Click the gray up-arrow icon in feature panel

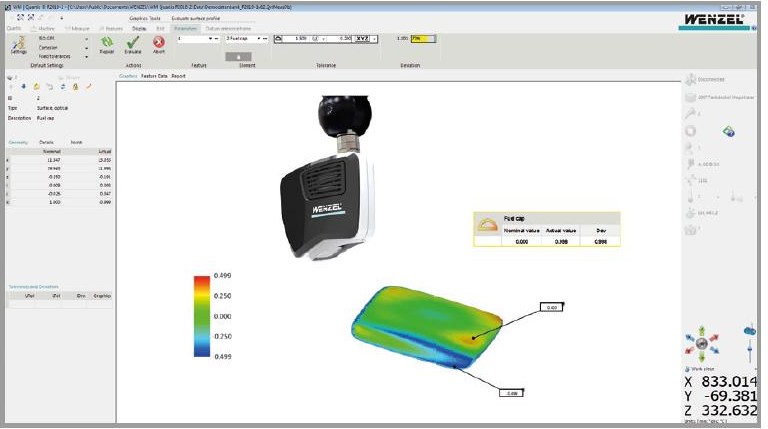(11, 87)
